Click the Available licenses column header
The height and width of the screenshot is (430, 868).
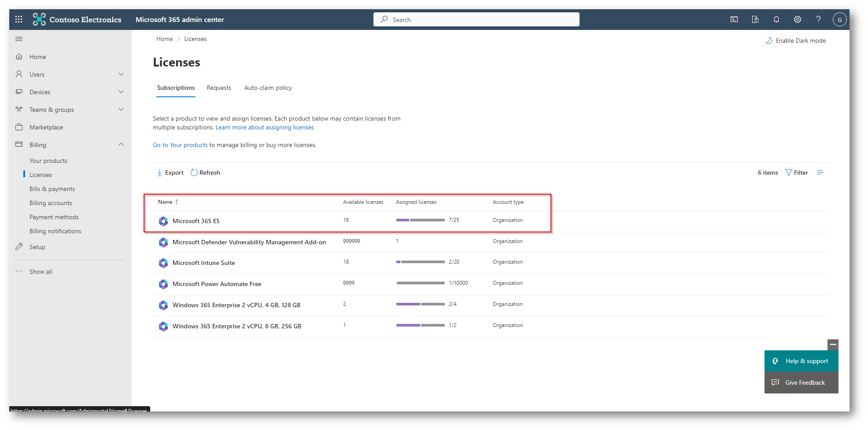pos(363,202)
